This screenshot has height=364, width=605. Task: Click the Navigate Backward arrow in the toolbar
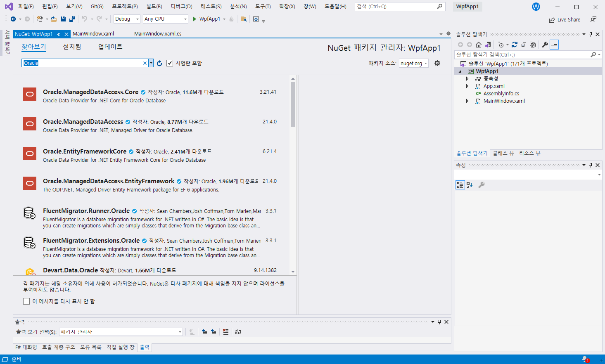tap(13, 19)
